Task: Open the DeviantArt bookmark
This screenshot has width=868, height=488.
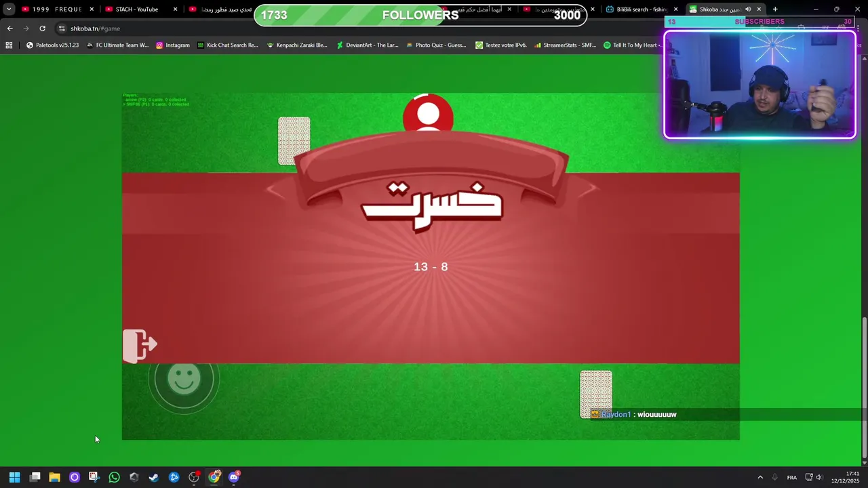Action: [x=368, y=45]
